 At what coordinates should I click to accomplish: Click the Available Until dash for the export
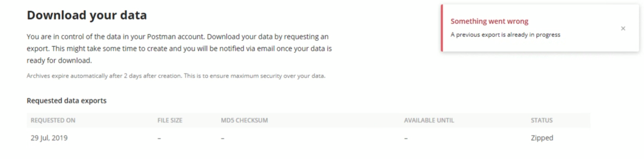[406, 137]
